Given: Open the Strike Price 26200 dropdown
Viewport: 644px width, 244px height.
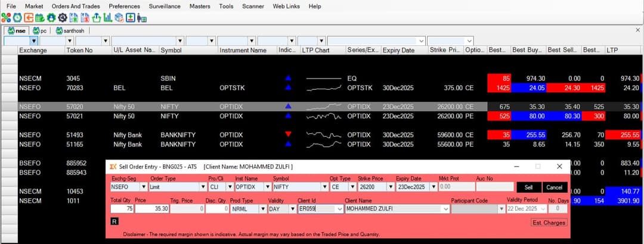Looking at the screenshot, I should click(390, 187).
